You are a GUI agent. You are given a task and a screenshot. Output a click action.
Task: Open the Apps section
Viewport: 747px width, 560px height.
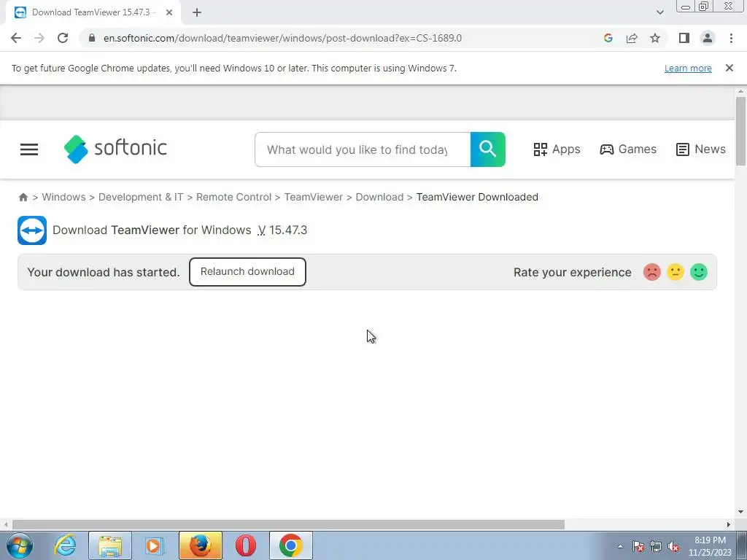[x=557, y=149]
